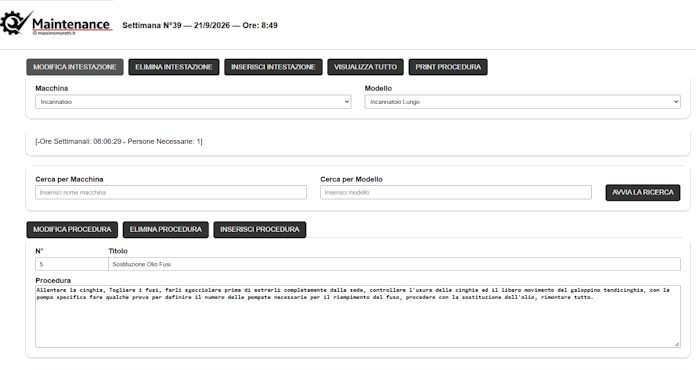Image resolution: width=696 pixels, height=370 pixels.
Task: Click the INSERISCI INTESTAZIONE button
Action: [273, 67]
